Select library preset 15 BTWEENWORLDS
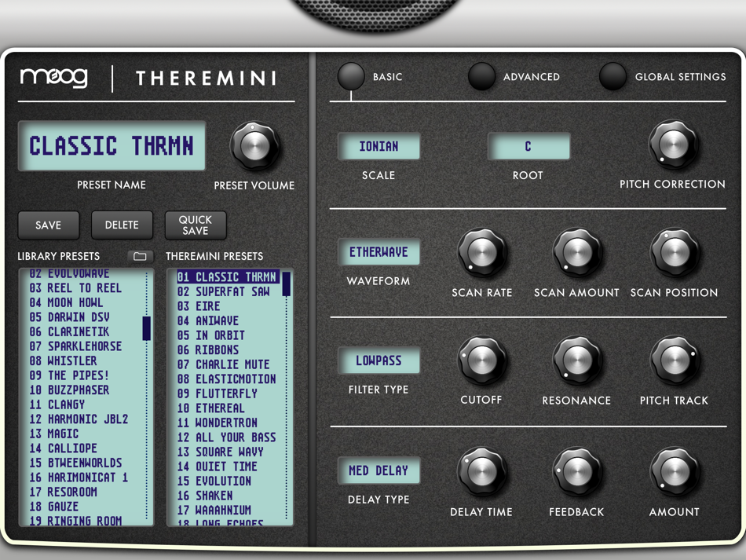 [75, 463]
